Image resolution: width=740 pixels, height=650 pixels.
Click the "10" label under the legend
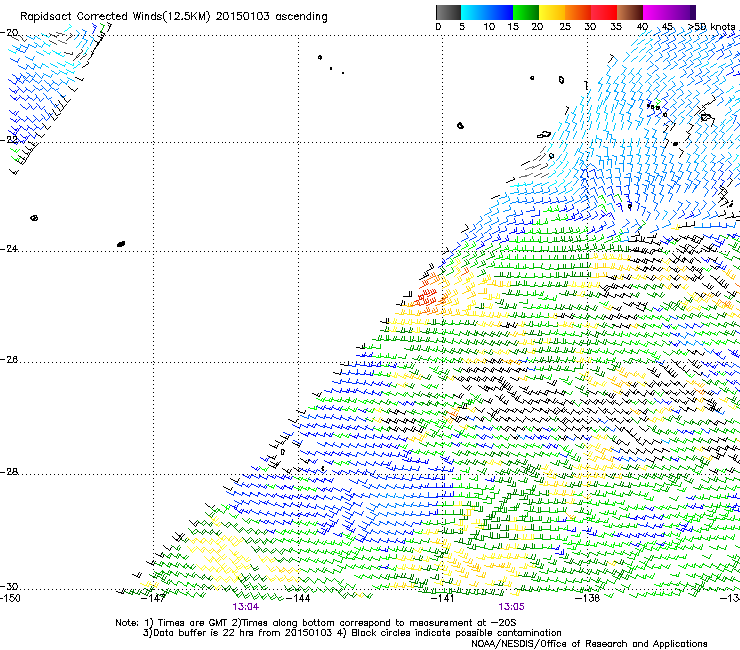click(489, 27)
